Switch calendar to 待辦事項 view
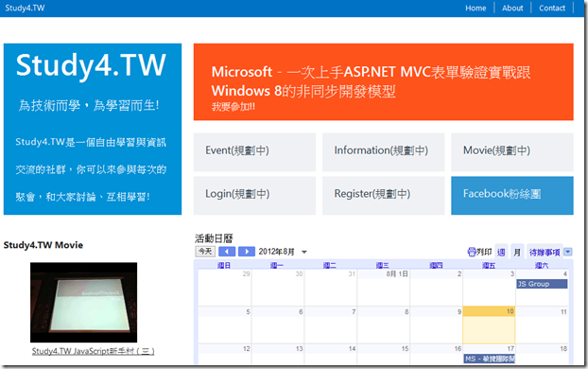Viewport: 588px width, 369px height. [545, 253]
